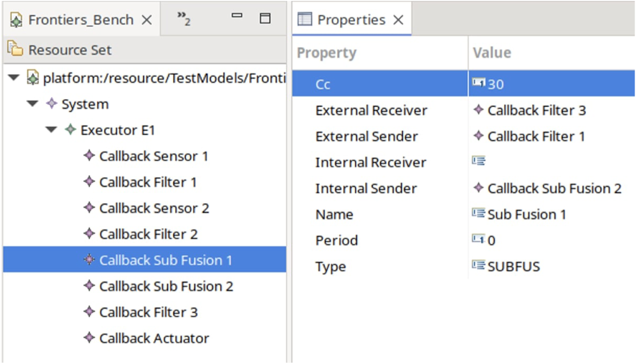This screenshot has height=364, width=636.
Task: Click the text icon beside SUBFUS type value
Action: coord(480,266)
